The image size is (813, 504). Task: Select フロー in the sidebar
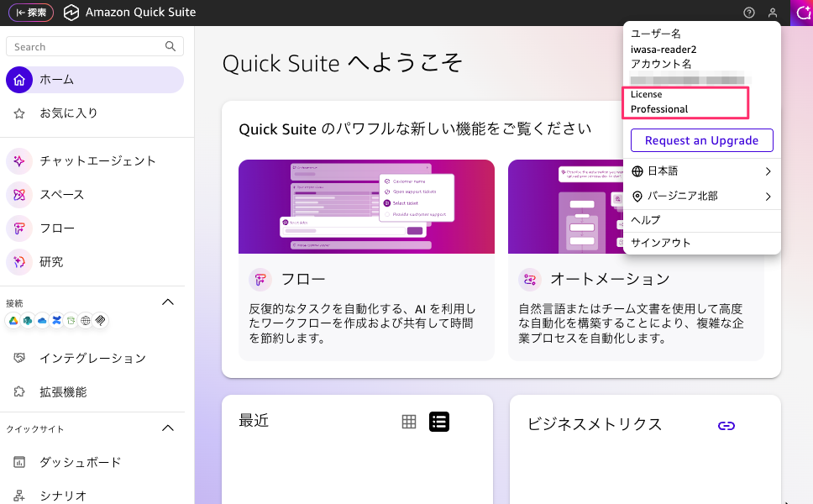click(19, 228)
